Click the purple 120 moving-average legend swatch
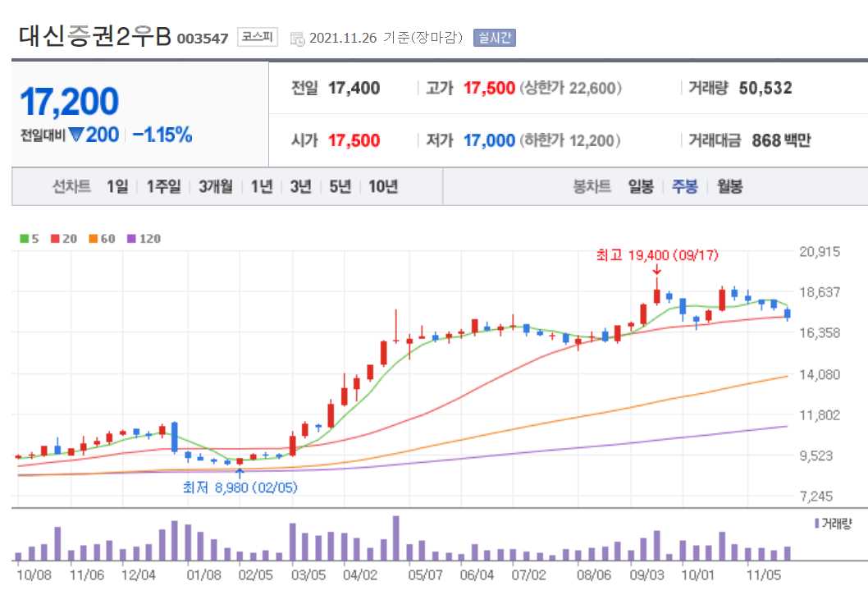This screenshot has width=868, height=595. point(131,239)
